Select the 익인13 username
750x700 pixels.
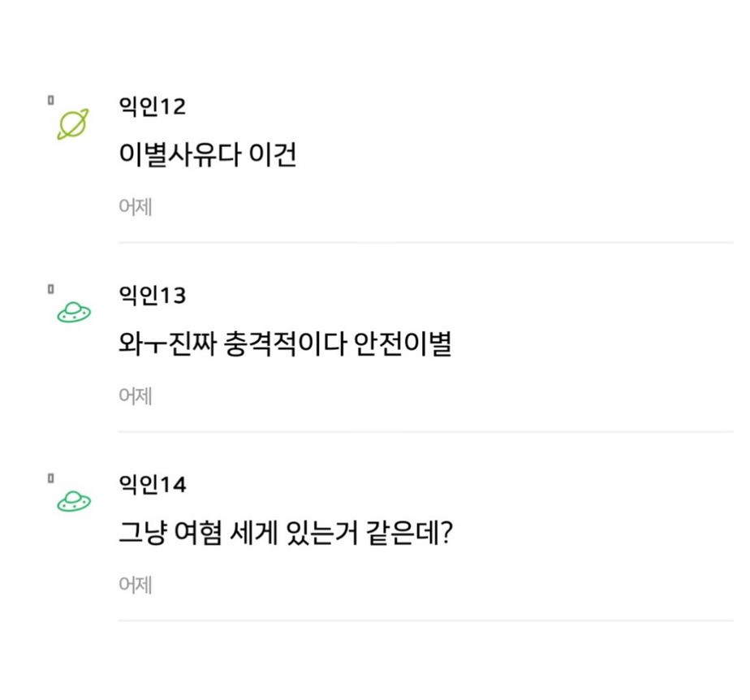(x=153, y=296)
